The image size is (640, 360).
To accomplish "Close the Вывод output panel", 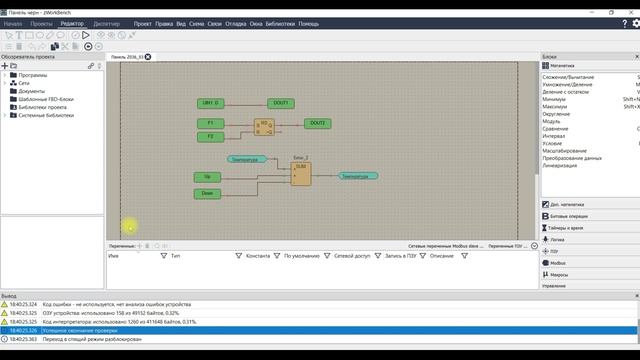I will coord(637,296).
